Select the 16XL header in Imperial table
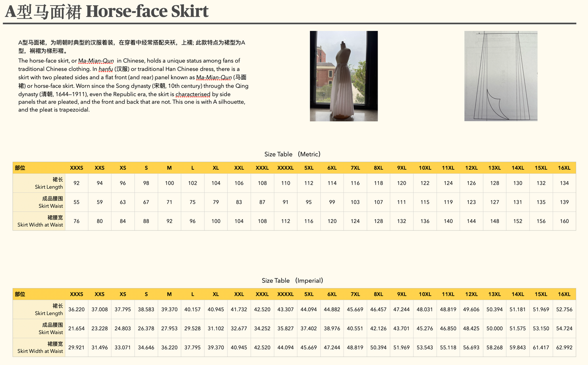Image resolution: width=588 pixels, height=365 pixels. coord(564,294)
